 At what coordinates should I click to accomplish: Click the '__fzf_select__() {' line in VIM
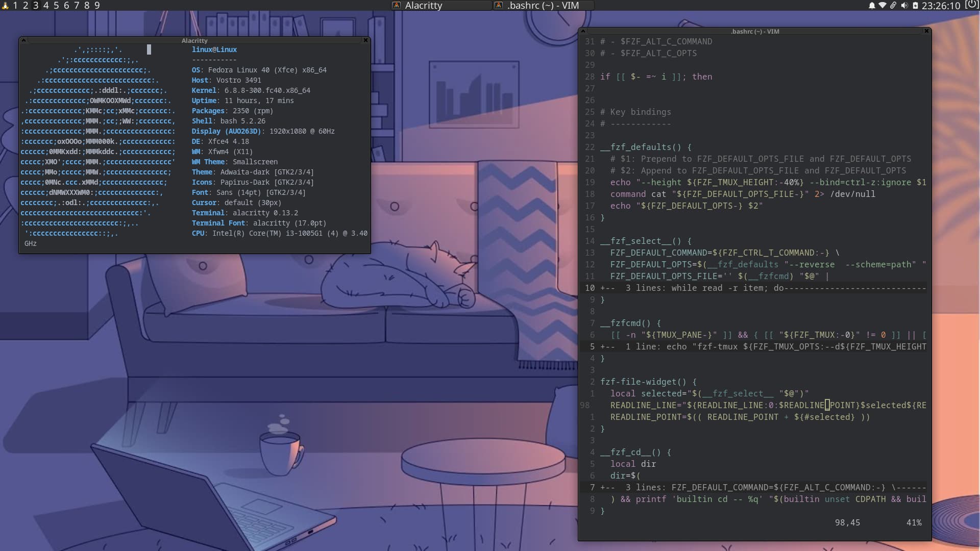click(646, 241)
